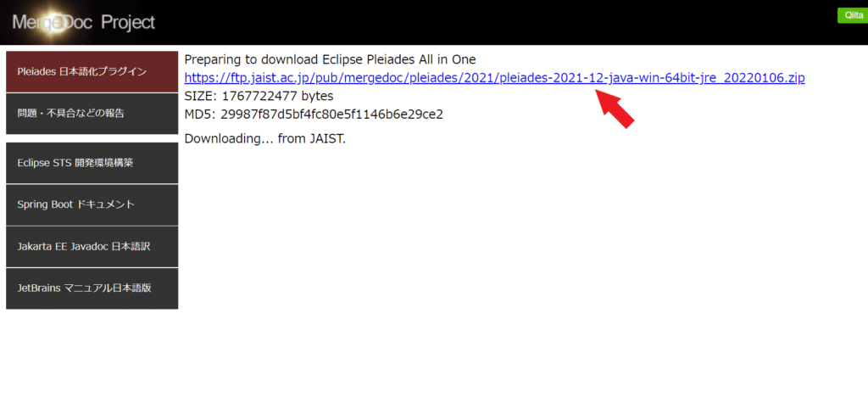Click the mergedoc folder segment in URL
Image resolution: width=868 pixels, height=403 pixels.
(376, 77)
